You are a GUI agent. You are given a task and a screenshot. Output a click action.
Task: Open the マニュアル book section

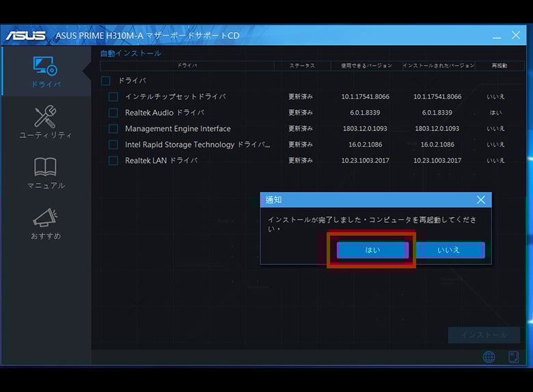coord(46,173)
